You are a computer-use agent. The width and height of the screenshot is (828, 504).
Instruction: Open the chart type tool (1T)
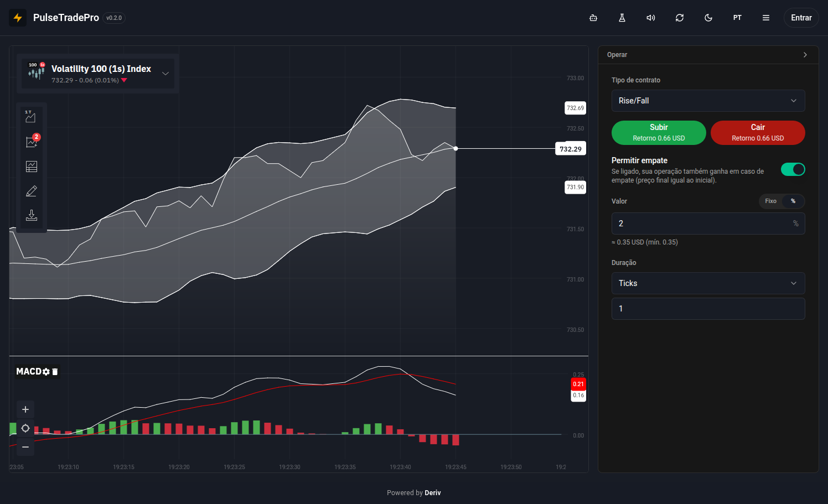(31, 117)
